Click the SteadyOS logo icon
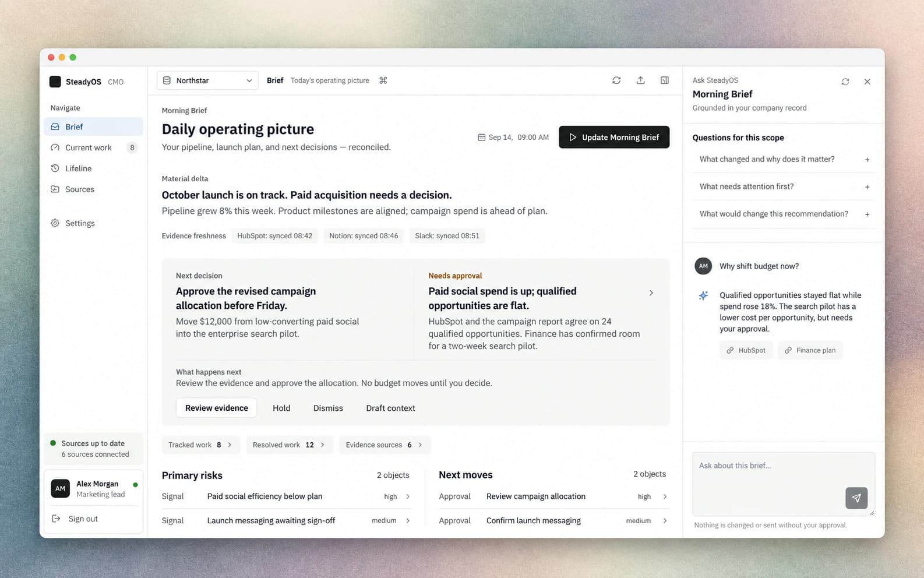924x578 pixels. point(55,82)
